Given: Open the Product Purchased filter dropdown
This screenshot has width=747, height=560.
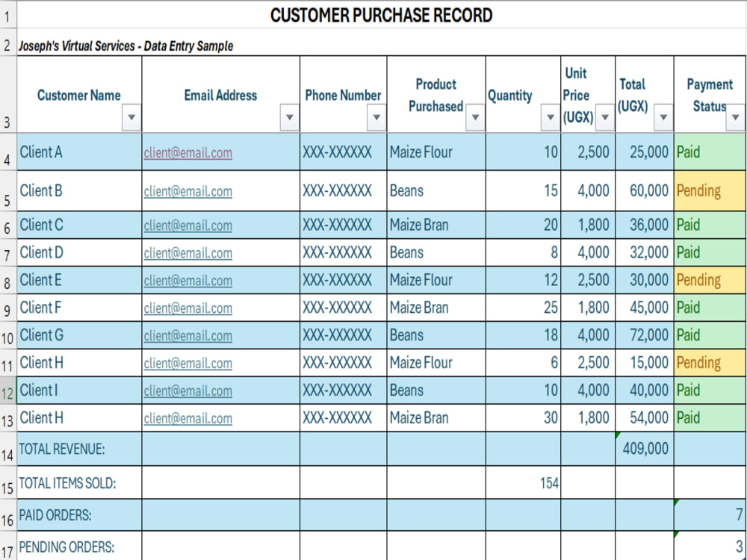Looking at the screenshot, I should point(475,117).
